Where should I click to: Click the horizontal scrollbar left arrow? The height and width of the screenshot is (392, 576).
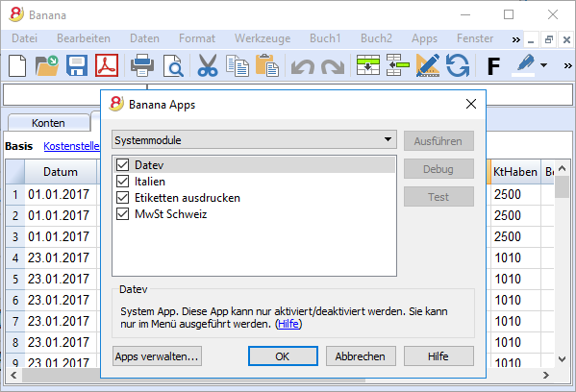click(x=13, y=375)
